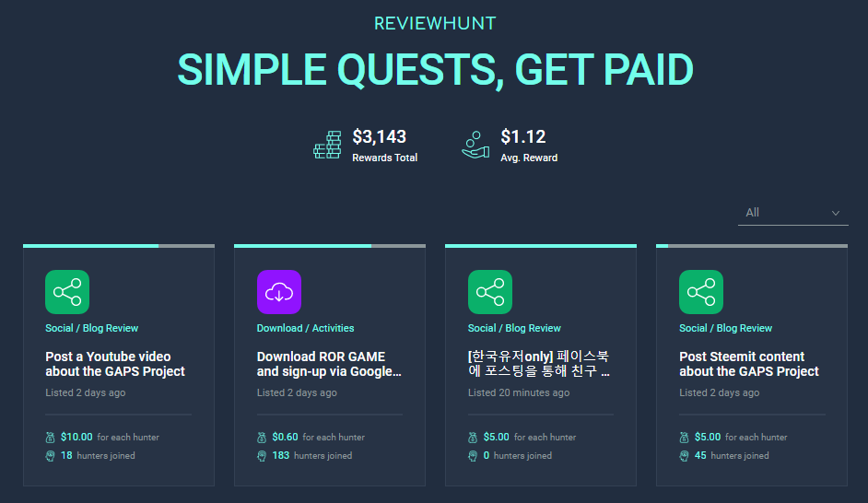Viewport: 868px width, 503px height.
Task: Click the Avg. Reward label
Action: (529, 158)
